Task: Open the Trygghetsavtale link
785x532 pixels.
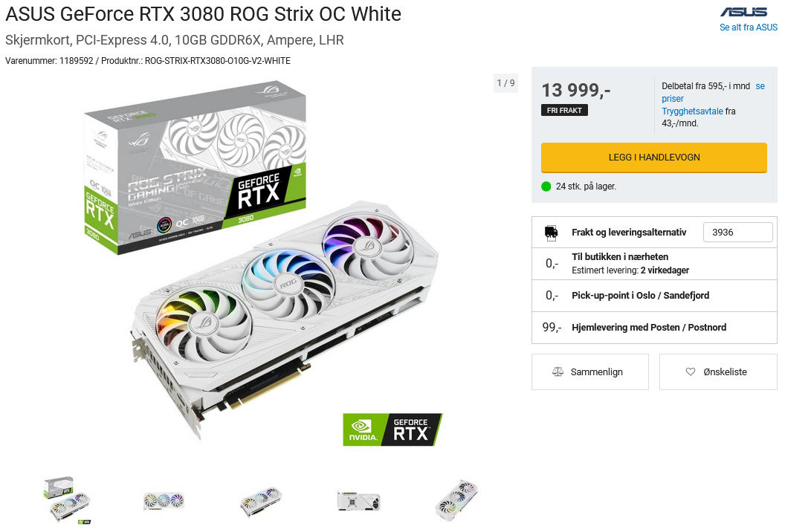Action: point(692,111)
